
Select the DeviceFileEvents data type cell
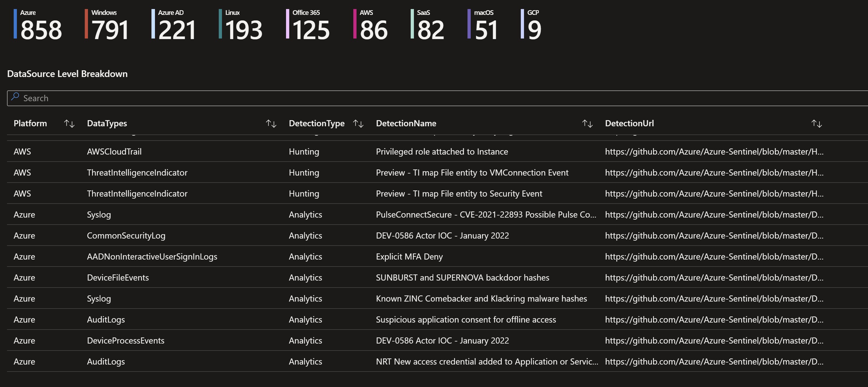pyautogui.click(x=118, y=278)
